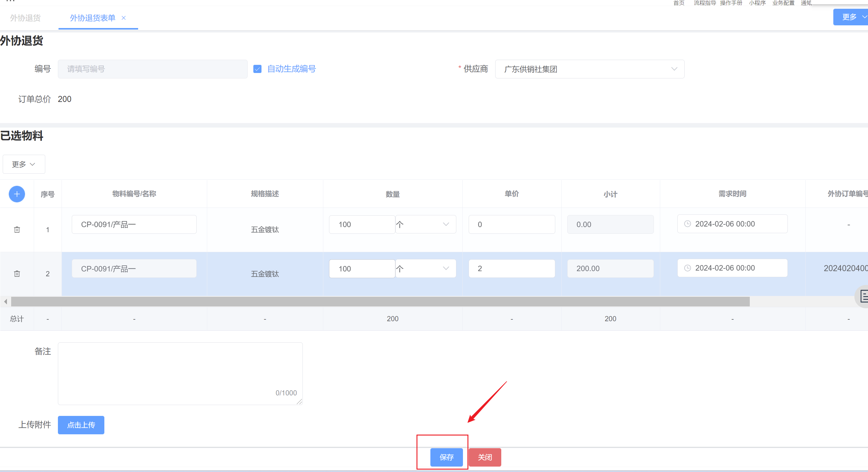Click the 点击上传 upload button

tap(81, 425)
